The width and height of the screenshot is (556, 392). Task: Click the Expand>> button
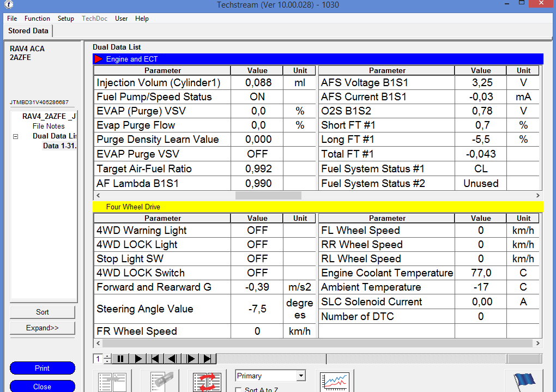tap(43, 328)
